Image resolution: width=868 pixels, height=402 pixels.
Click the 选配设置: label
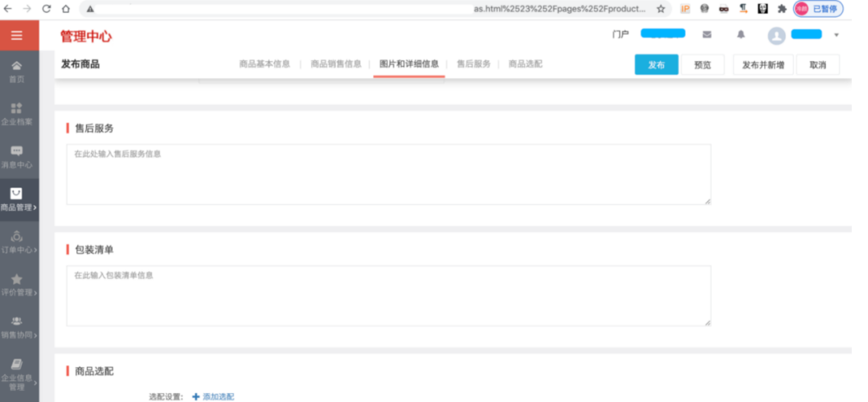coord(166,396)
